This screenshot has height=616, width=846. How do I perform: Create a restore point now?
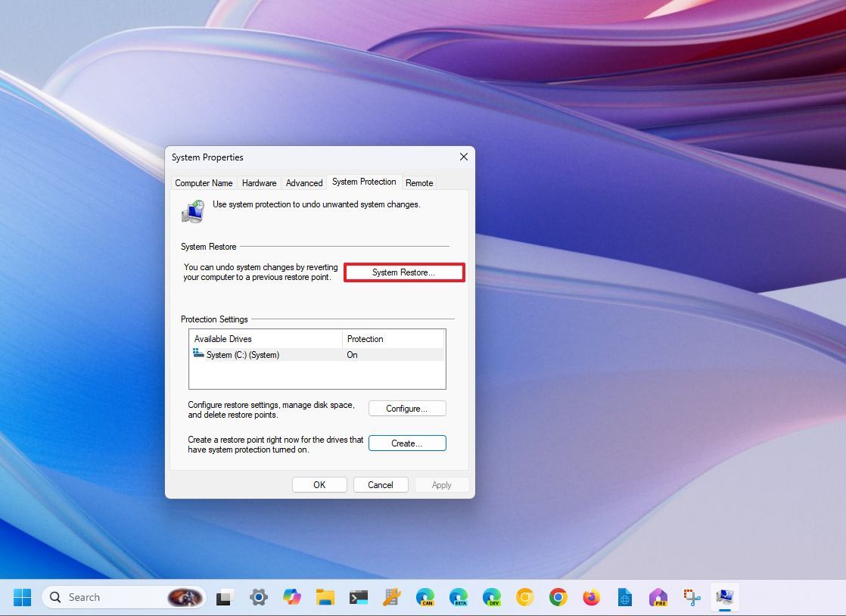pos(407,443)
